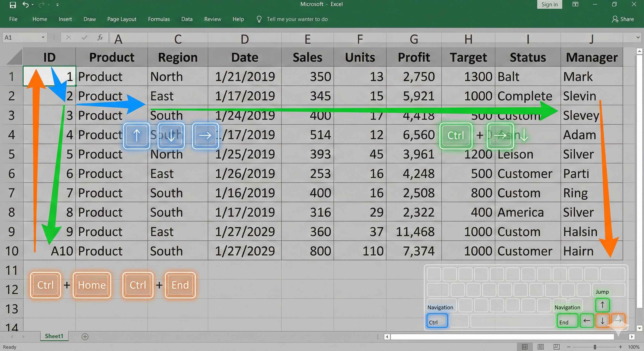The height and width of the screenshot is (351, 644).
Task: Click the Share button
Action: pos(623,19)
